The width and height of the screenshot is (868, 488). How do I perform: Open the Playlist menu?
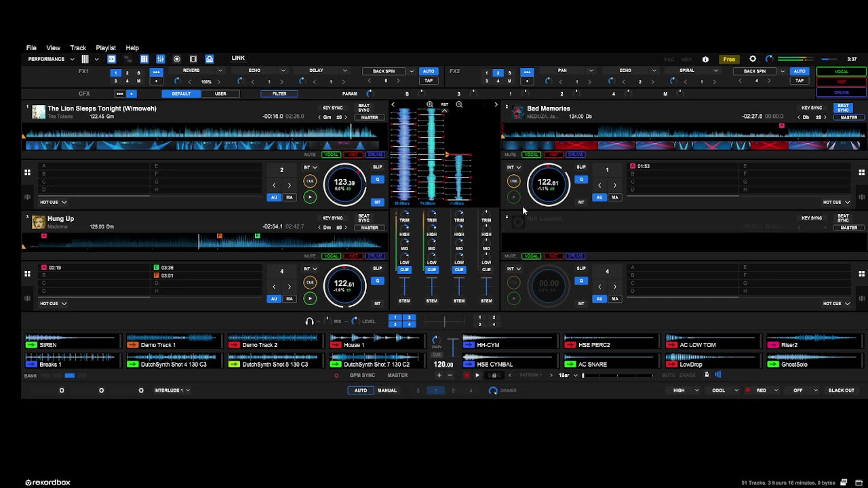pos(106,48)
